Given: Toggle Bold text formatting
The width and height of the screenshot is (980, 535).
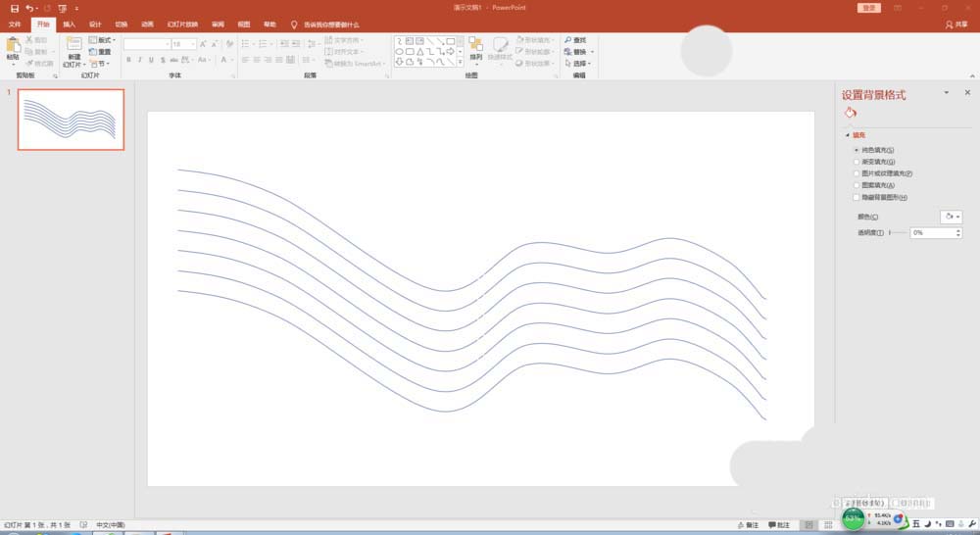Looking at the screenshot, I should pos(128,60).
